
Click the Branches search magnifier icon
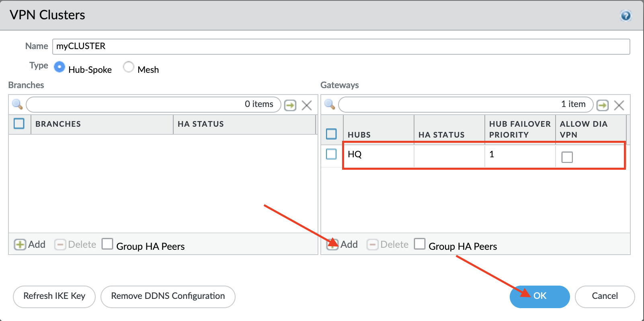(17, 105)
